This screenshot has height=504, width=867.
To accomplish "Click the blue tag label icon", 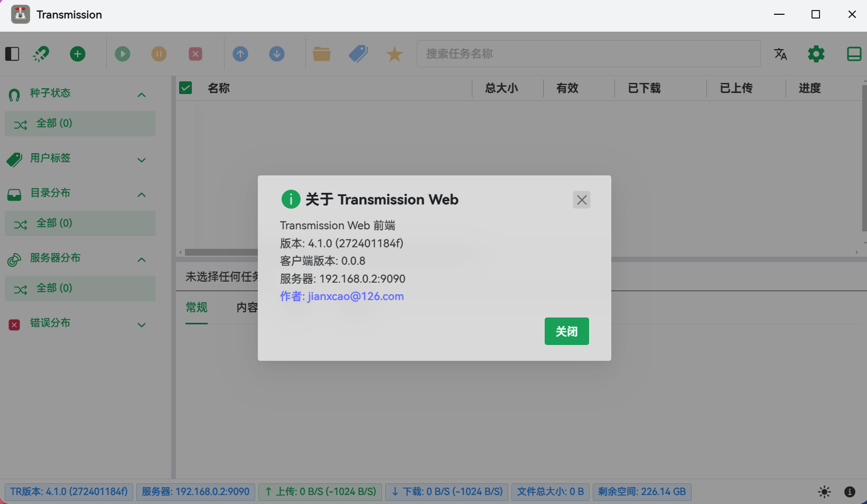I will point(358,54).
